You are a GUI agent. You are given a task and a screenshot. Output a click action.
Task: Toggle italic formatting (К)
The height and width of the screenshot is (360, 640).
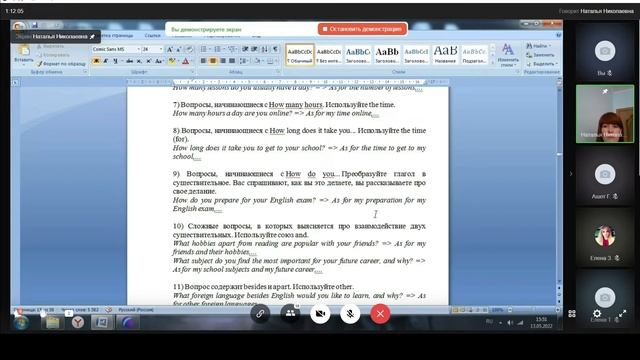106,61
